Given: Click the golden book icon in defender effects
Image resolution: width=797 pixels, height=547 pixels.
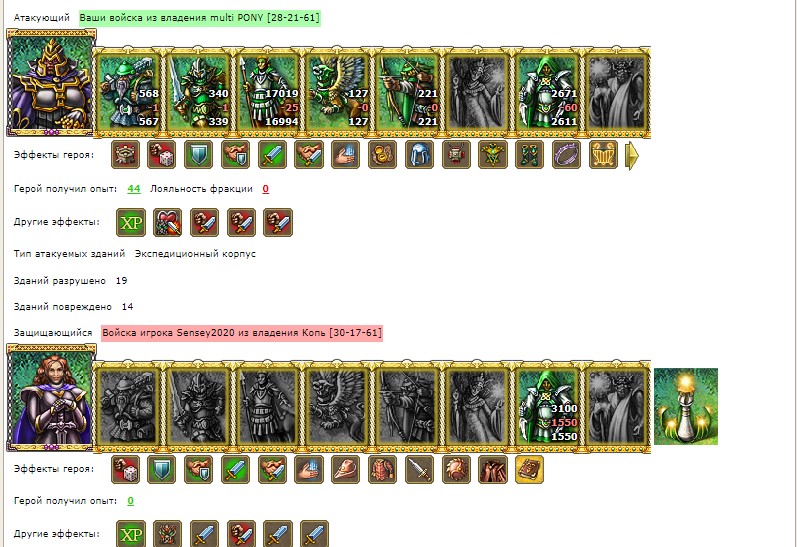Looking at the screenshot, I should (x=529, y=469).
